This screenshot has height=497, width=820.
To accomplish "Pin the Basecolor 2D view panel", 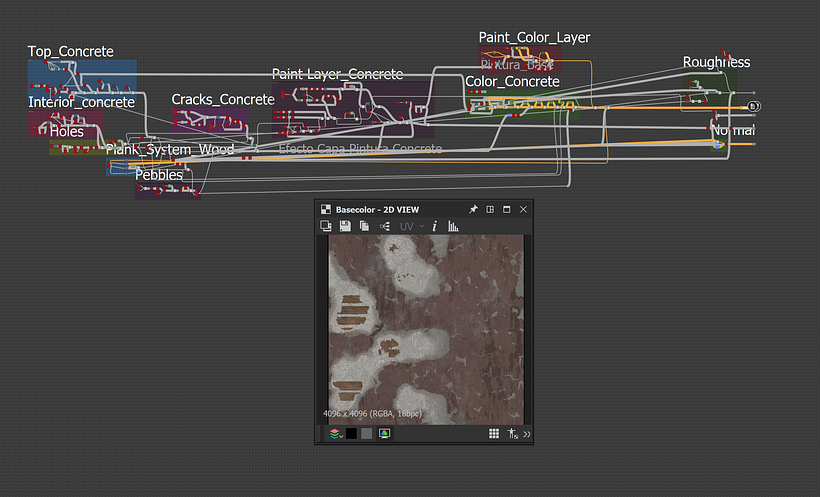I will click(473, 209).
